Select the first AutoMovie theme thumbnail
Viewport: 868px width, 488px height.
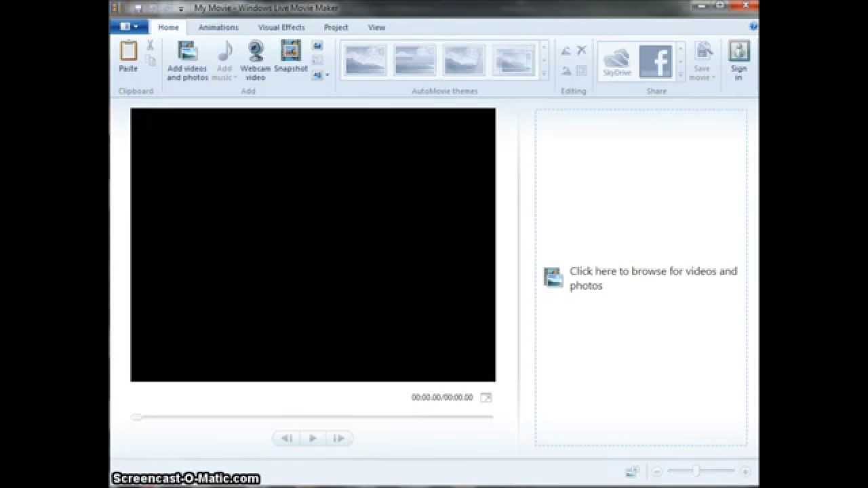[366, 60]
